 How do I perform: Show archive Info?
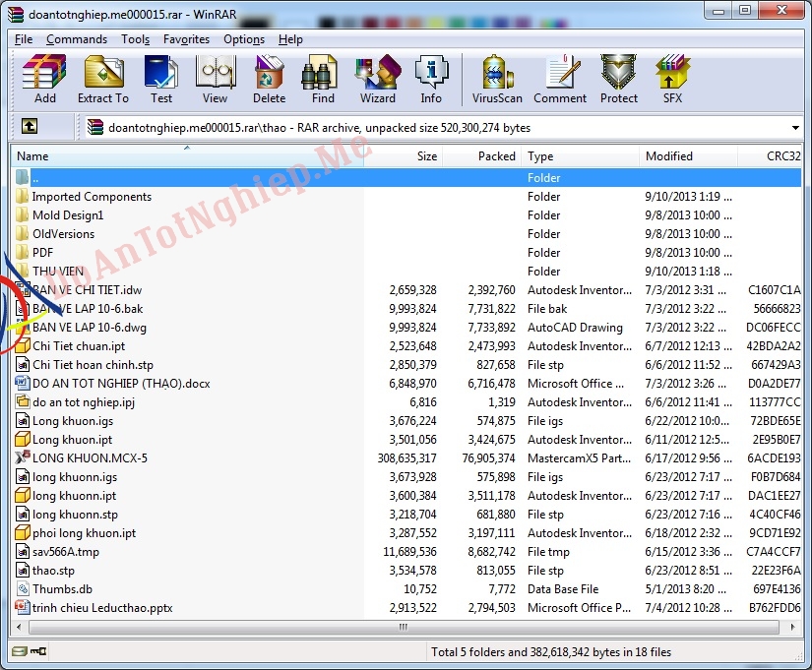(431, 79)
